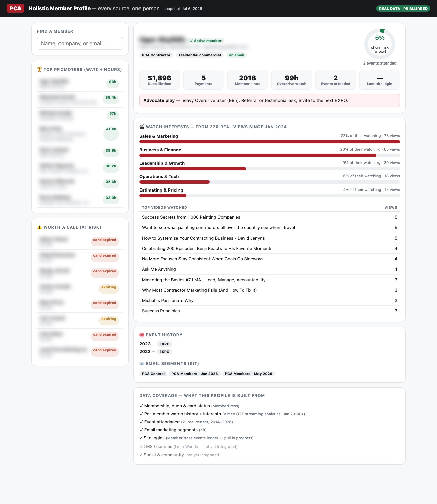Click the red PCA logo badge
Image resolution: width=437 pixels, height=504 pixels.
coord(15,8)
